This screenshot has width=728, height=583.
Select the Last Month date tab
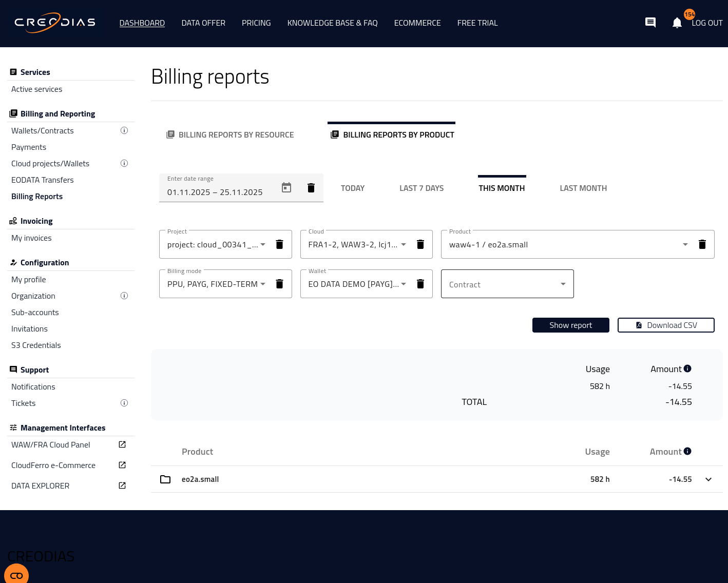583,188
